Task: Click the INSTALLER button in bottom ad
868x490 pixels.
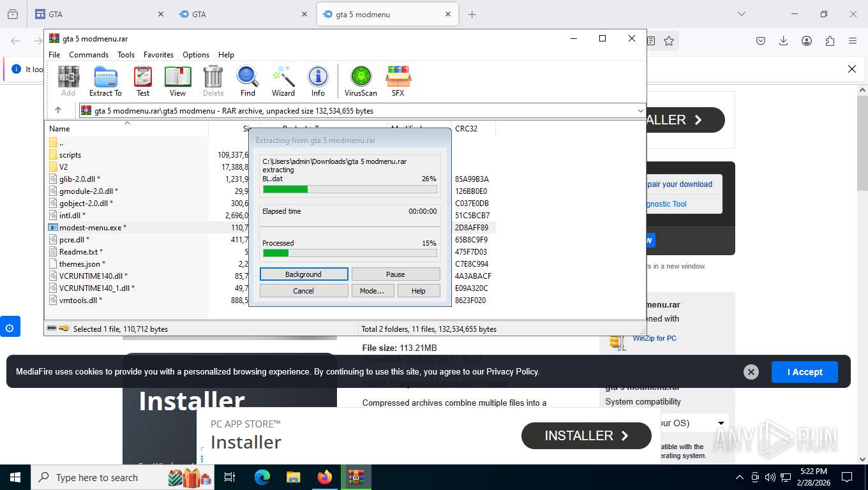Action: coord(587,436)
